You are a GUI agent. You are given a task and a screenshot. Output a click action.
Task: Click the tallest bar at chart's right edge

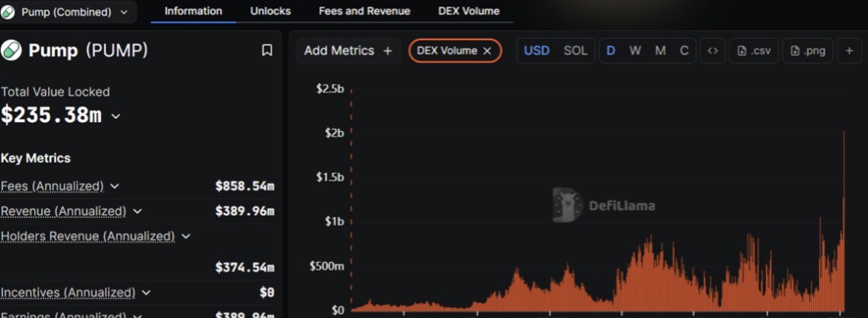pyautogui.click(x=844, y=221)
